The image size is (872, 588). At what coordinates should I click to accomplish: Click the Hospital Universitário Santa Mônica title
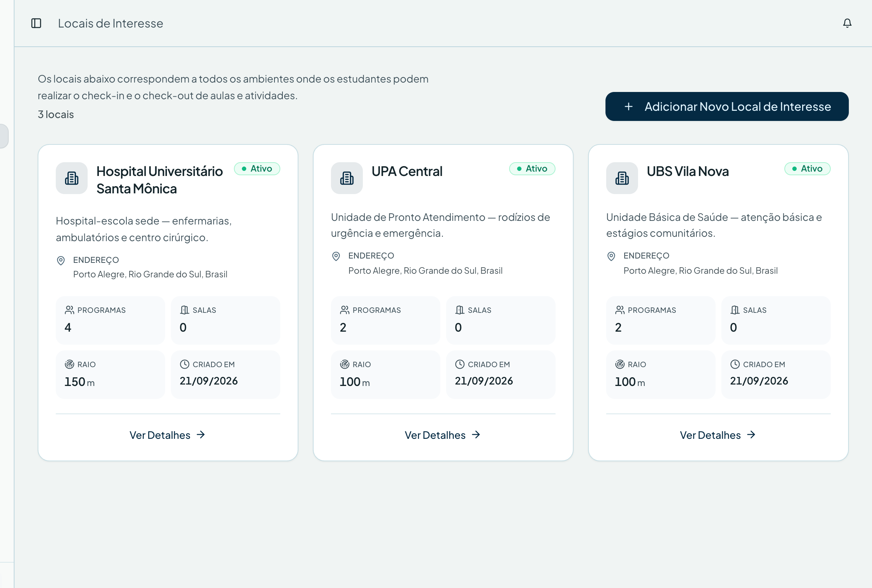160,180
